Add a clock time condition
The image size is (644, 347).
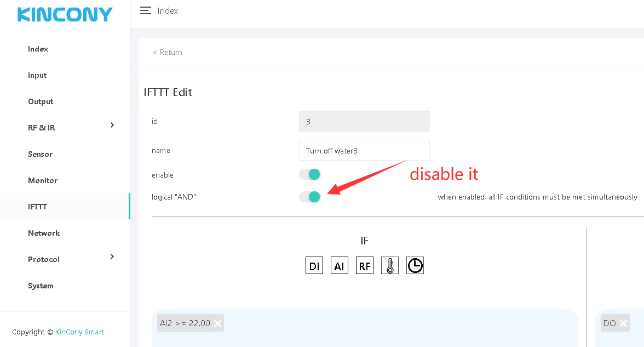click(415, 266)
